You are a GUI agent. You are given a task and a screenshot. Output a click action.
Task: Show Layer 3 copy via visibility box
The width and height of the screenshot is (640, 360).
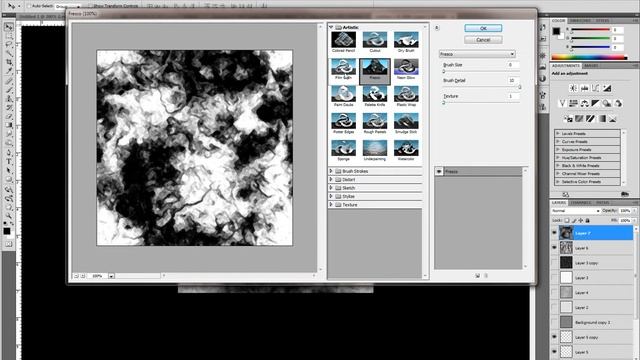(x=554, y=263)
